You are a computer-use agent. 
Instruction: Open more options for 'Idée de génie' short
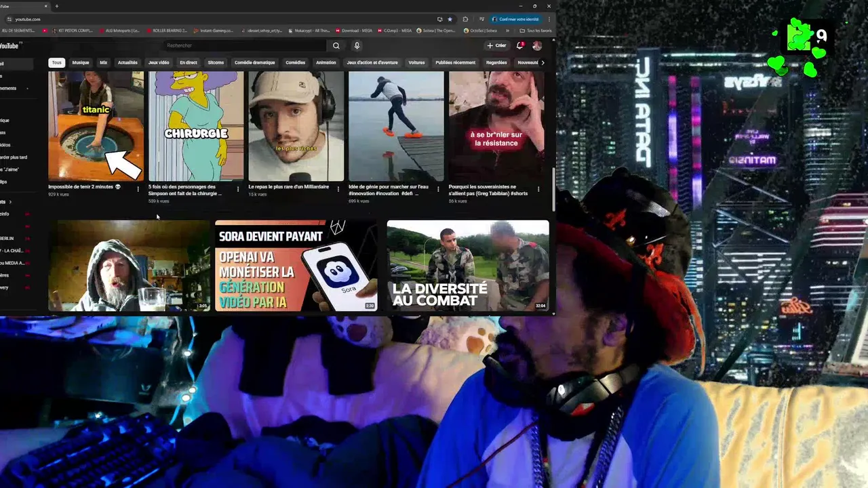438,189
